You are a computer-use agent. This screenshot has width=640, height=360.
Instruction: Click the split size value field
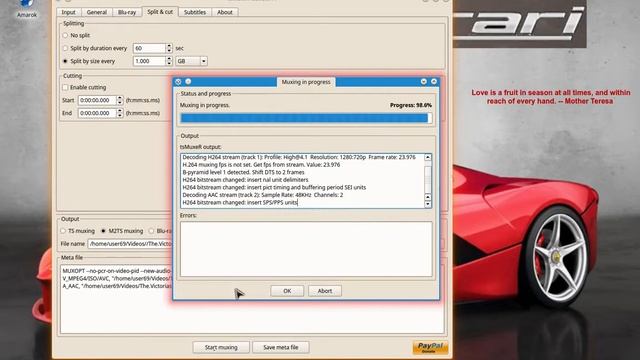click(149, 61)
